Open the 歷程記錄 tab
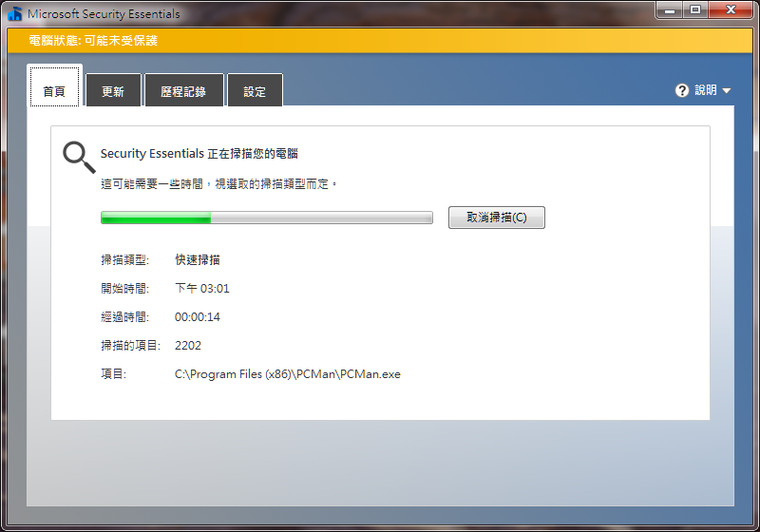This screenshot has width=760, height=532. (x=183, y=92)
